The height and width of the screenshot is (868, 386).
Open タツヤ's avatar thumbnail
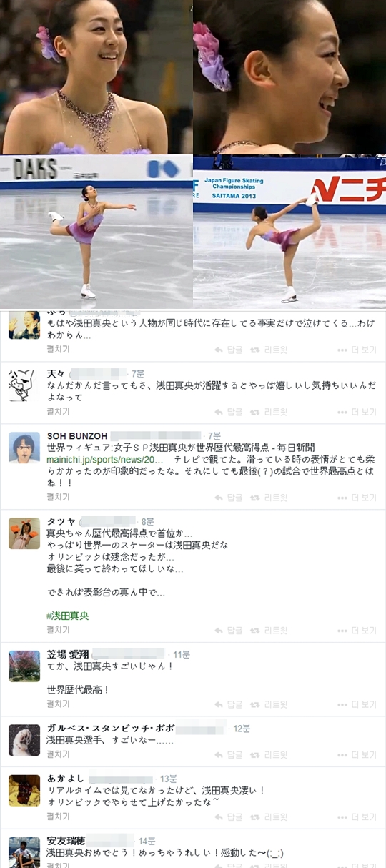[x=24, y=533]
